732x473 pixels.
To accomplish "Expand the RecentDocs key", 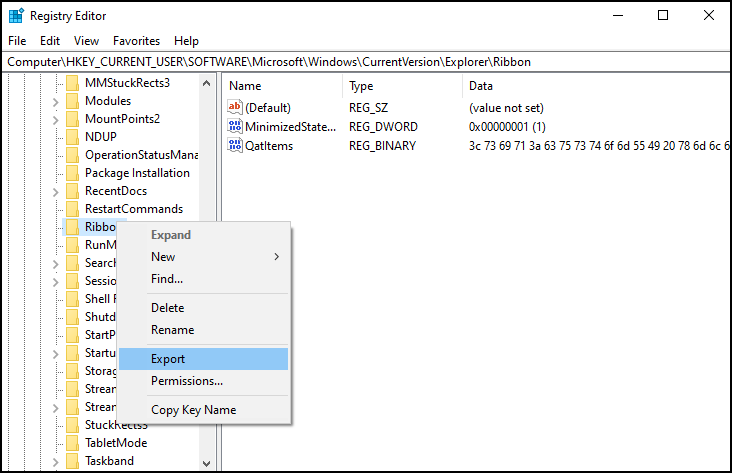I will click(56, 192).
